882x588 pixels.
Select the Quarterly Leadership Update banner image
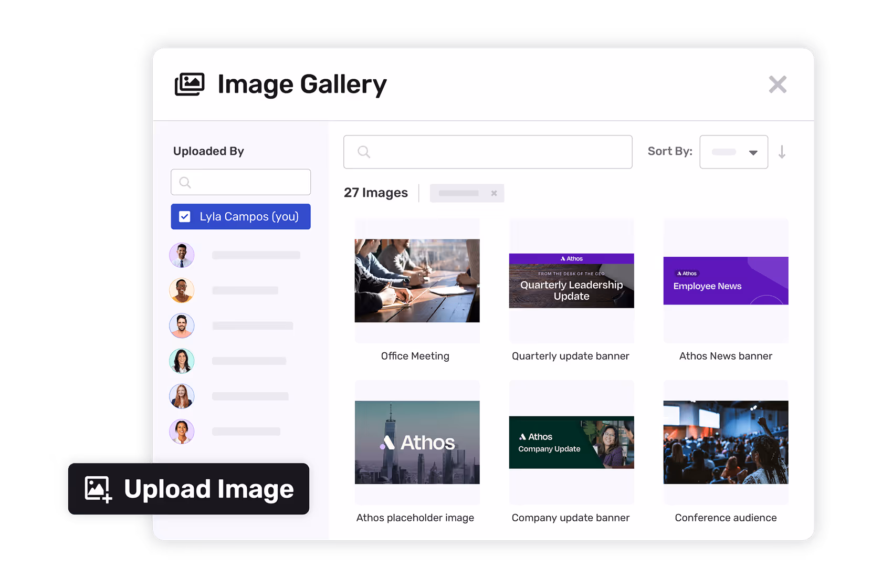pyautogui.click(x=571, y=281)
